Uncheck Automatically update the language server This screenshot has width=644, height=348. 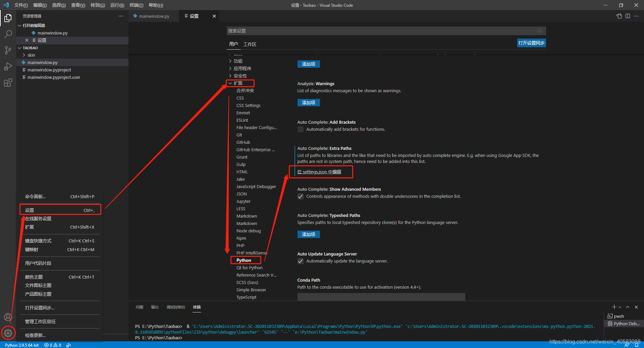coord(300,261)
